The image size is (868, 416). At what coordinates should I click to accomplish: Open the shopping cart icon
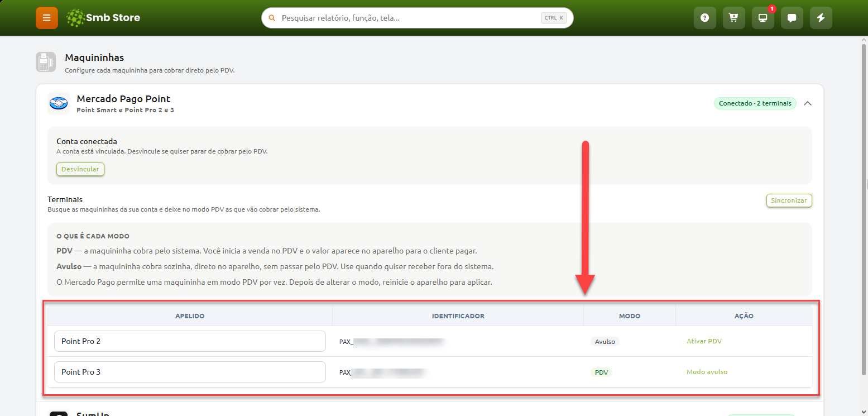pyautogui.click(x=733, y=18)
